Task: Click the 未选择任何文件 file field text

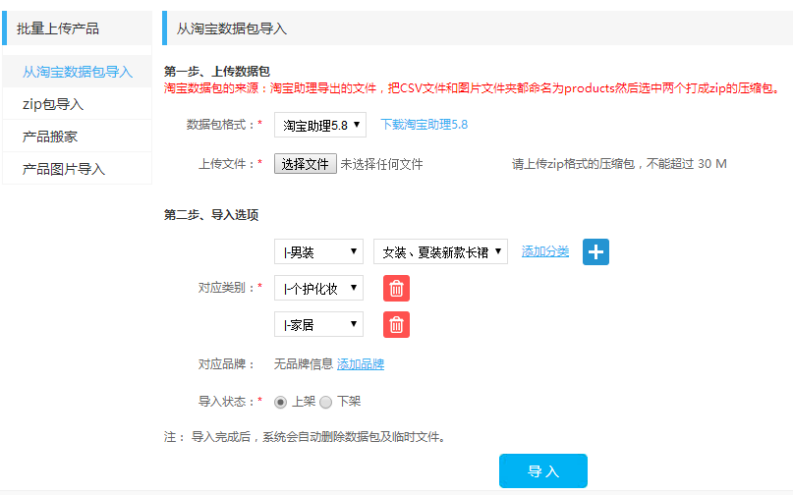Action: 381,164
